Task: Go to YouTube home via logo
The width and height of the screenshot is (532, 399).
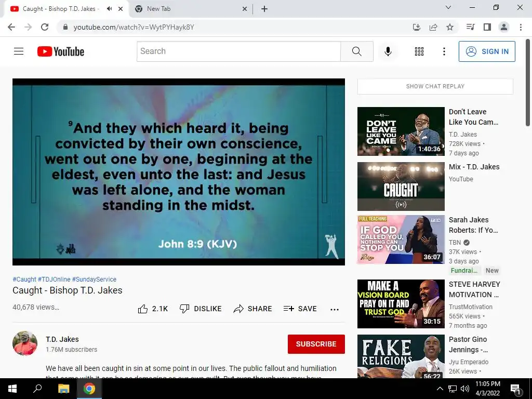Action: [61, 51]
